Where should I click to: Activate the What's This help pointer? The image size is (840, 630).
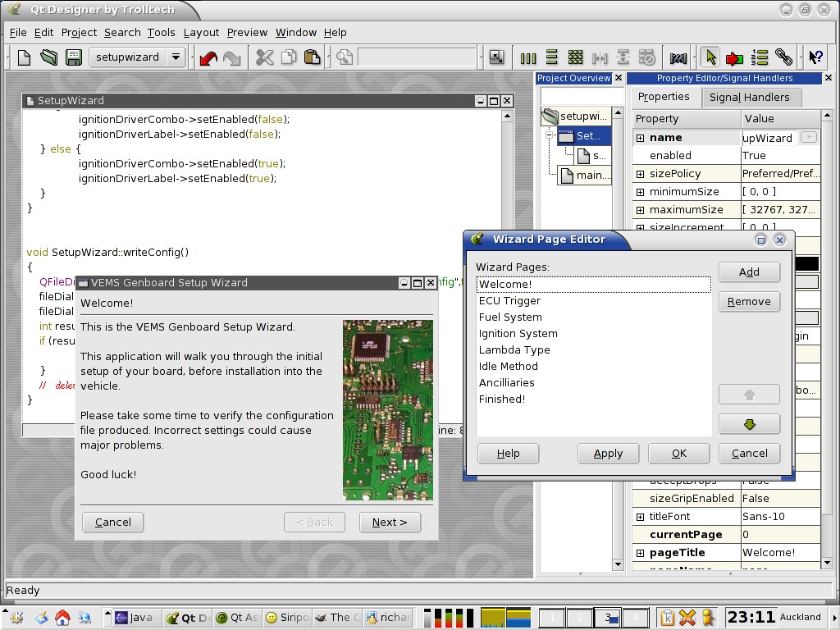[815, 57]
